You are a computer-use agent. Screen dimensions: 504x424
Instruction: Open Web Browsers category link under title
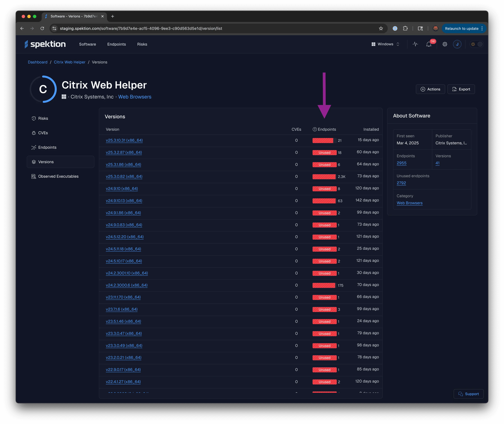(x=135, y=97)
